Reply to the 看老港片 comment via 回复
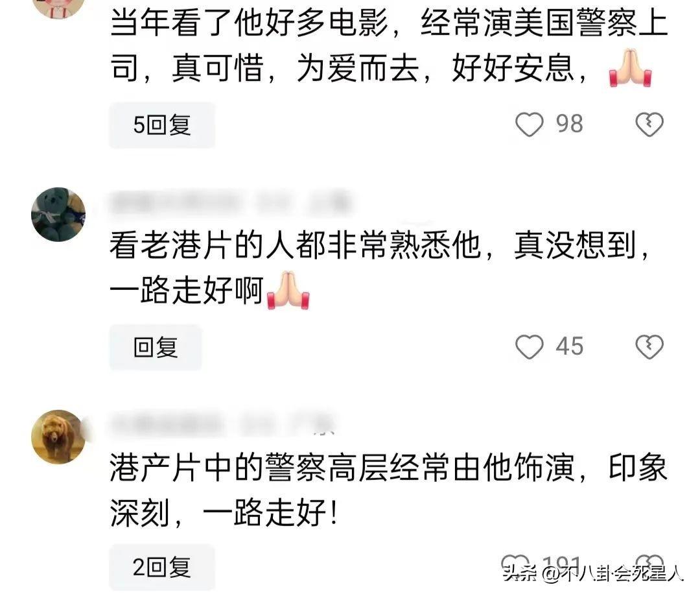 coord(156,347)
